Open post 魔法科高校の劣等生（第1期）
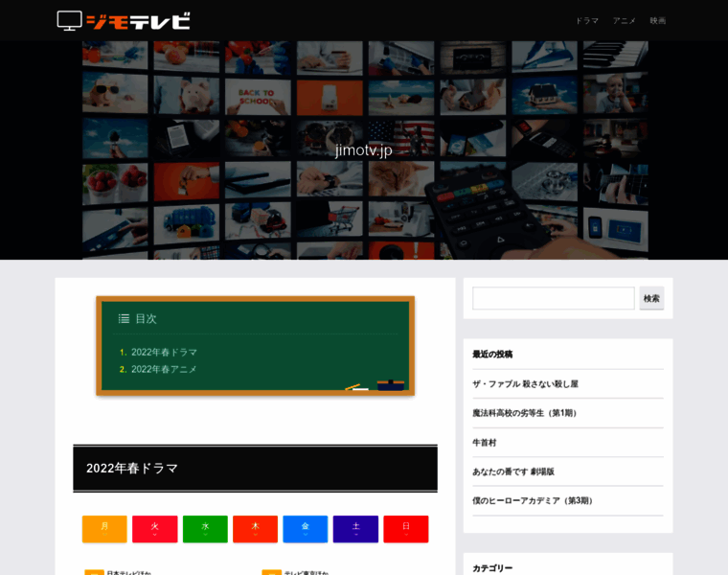 525,413
